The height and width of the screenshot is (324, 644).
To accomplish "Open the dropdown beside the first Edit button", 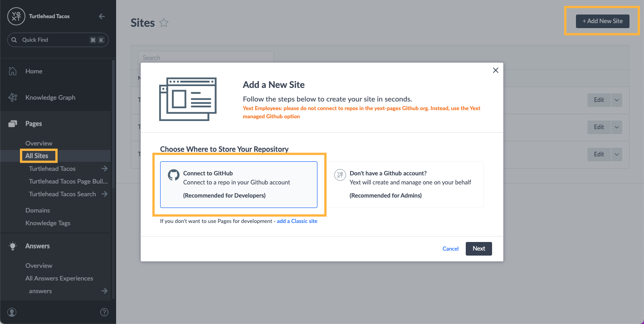I will point(617,100).
